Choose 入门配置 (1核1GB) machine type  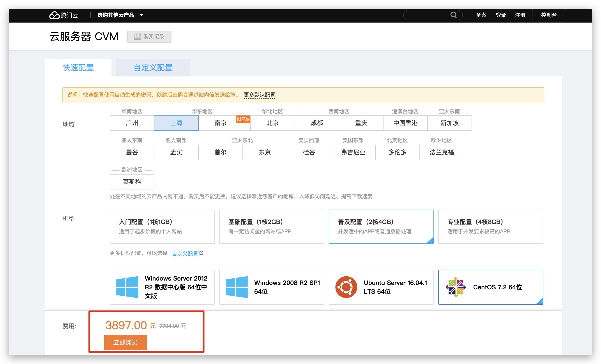162,226
